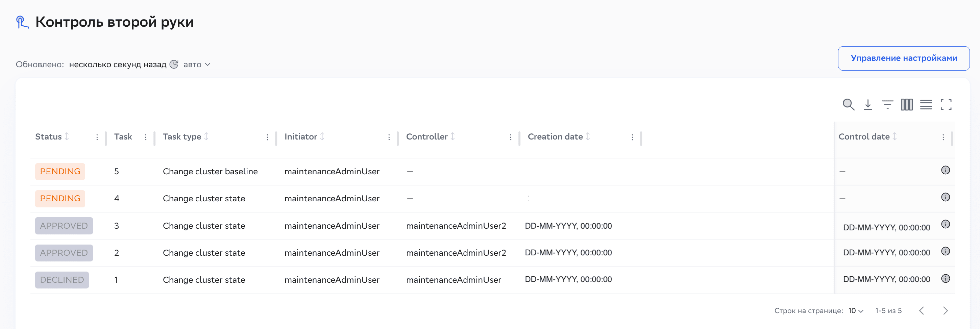Open the table filter icon

click(x=887, y=105)
